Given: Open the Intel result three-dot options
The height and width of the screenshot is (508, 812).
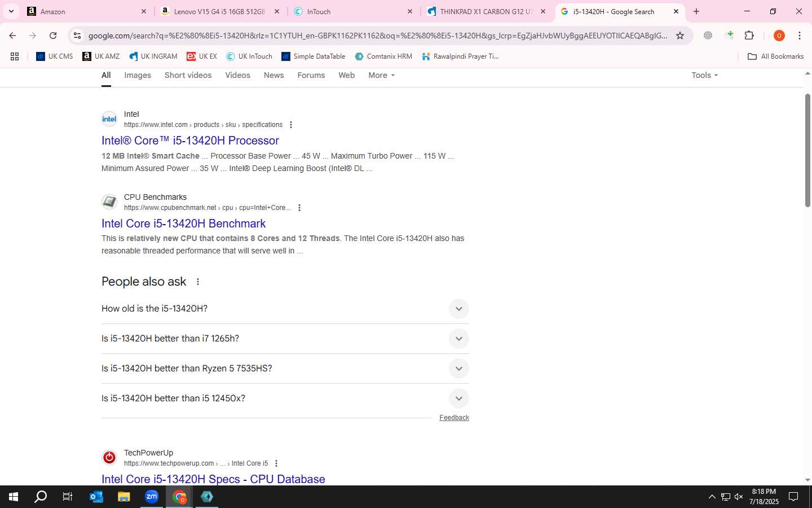Looking at the screenshot, I should (291, 125).
